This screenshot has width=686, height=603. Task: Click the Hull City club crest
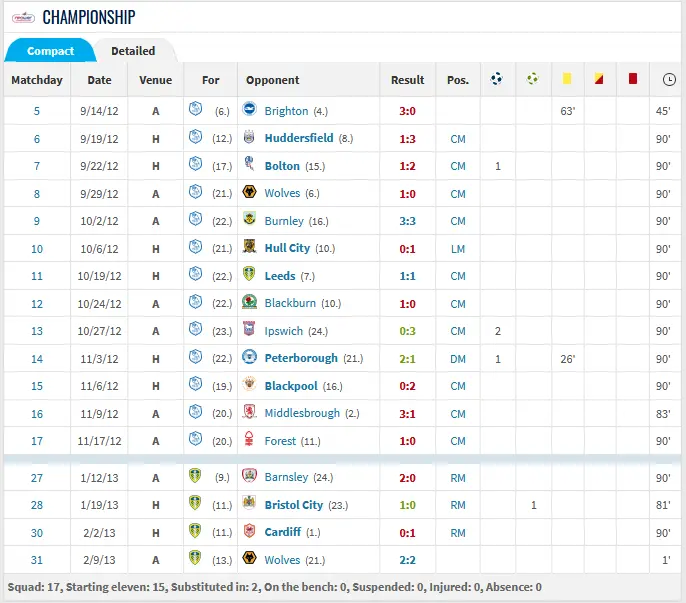(x=250, y=248)
